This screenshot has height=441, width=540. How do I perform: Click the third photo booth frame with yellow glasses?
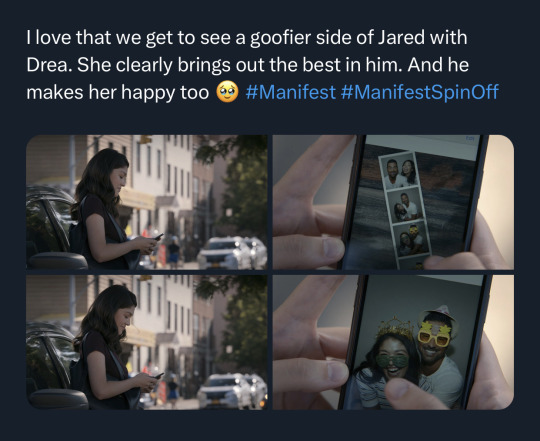point(412,239)
